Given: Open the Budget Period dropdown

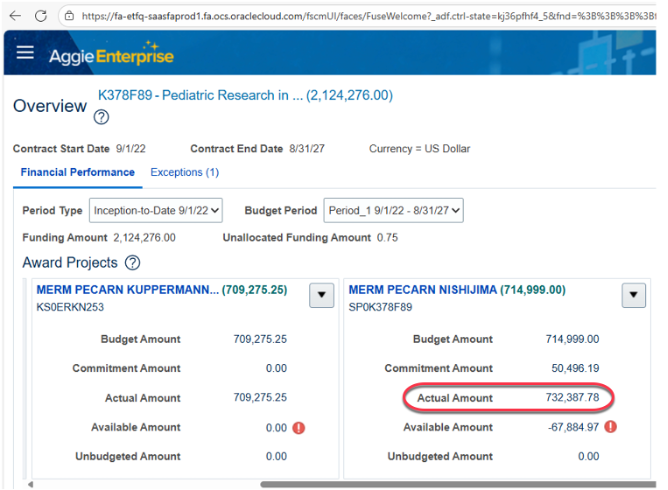Looking at the screenshot, I should pos(393,211).
